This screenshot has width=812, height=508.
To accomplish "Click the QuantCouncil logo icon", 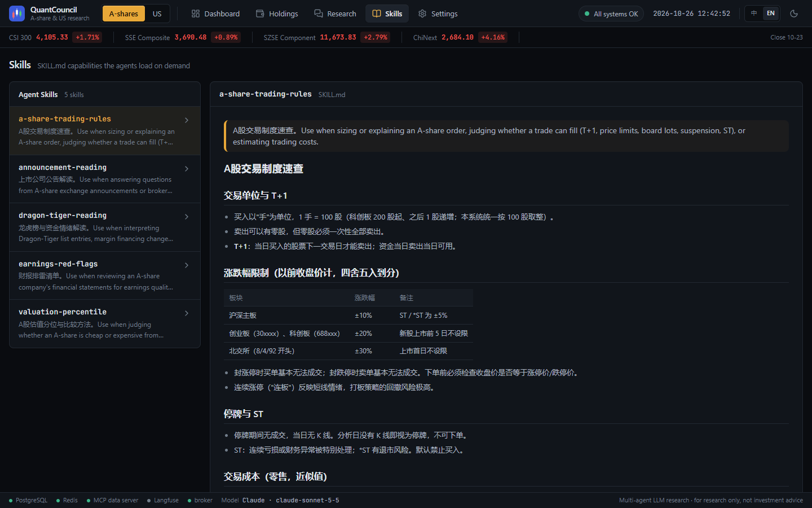I will [x=17, y=14].
